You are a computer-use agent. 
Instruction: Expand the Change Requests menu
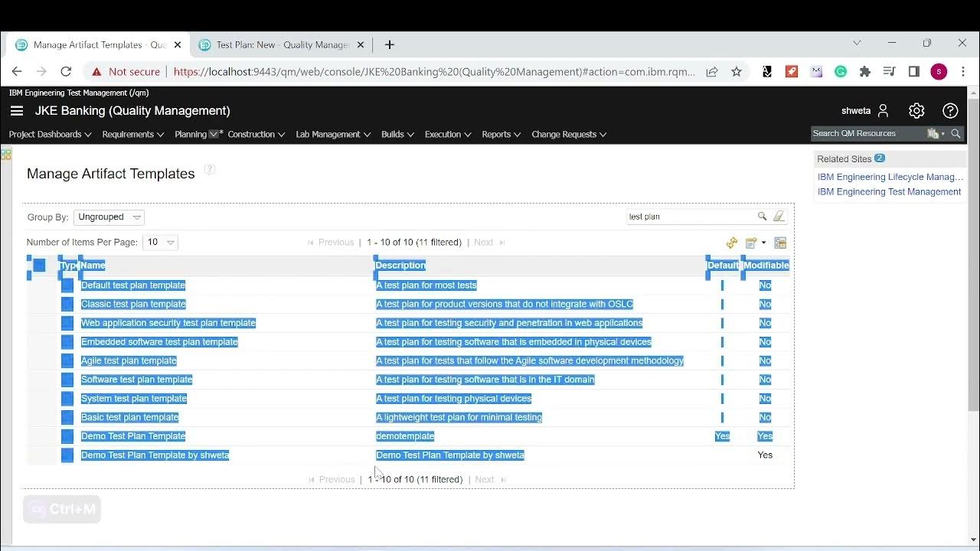click(569, 135)
